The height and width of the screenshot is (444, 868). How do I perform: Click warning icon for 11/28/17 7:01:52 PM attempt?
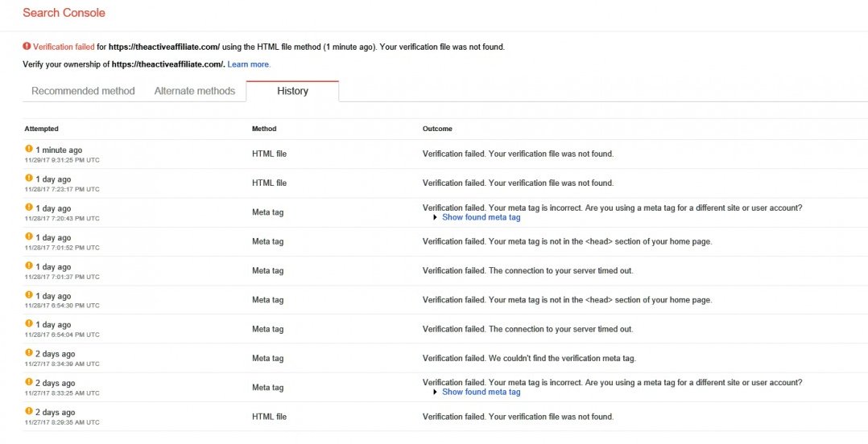[29, 236]
